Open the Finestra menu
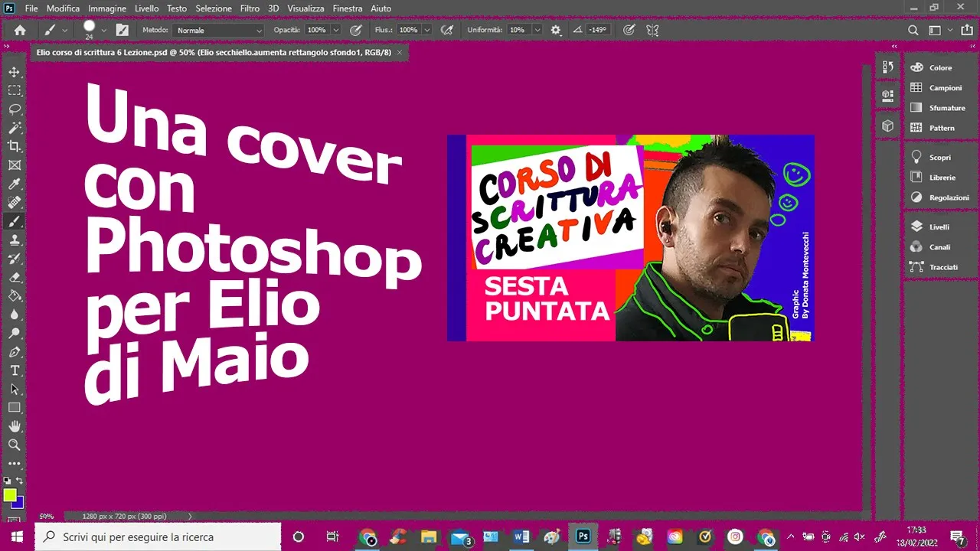 pyautogui.click(x=347, y=8)
